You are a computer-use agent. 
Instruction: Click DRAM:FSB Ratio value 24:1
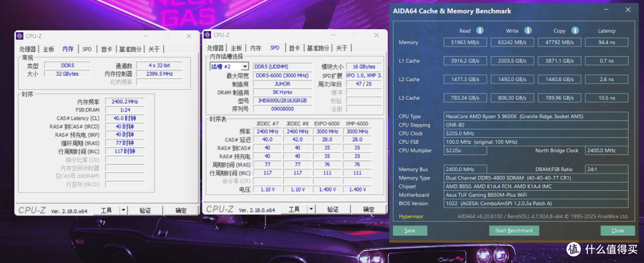(606, 169)
